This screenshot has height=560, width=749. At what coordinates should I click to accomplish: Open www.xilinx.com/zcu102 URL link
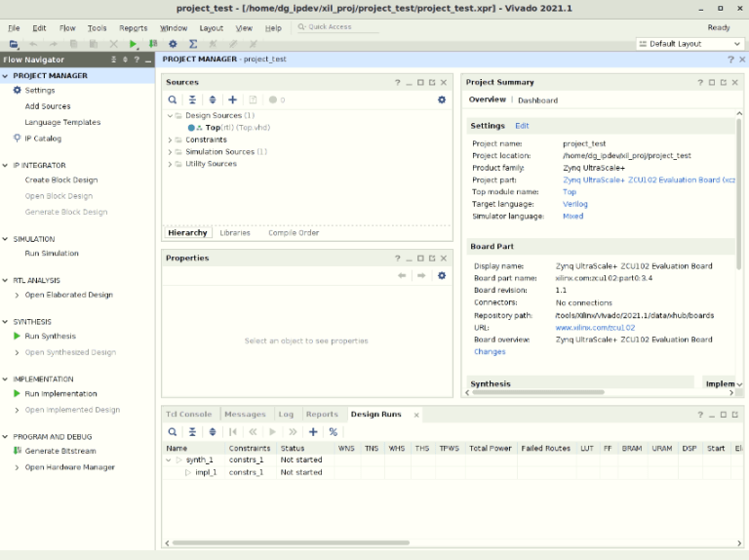(595, 328)
